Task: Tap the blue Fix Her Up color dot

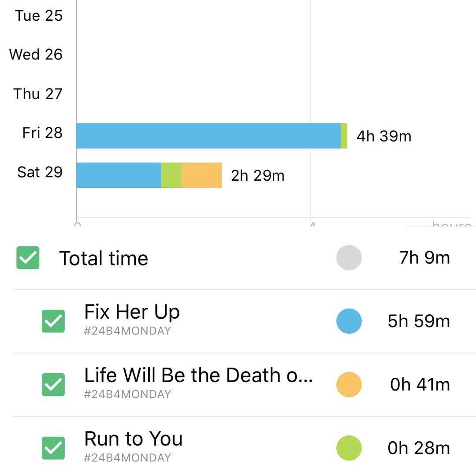Action: click(349, 321)
